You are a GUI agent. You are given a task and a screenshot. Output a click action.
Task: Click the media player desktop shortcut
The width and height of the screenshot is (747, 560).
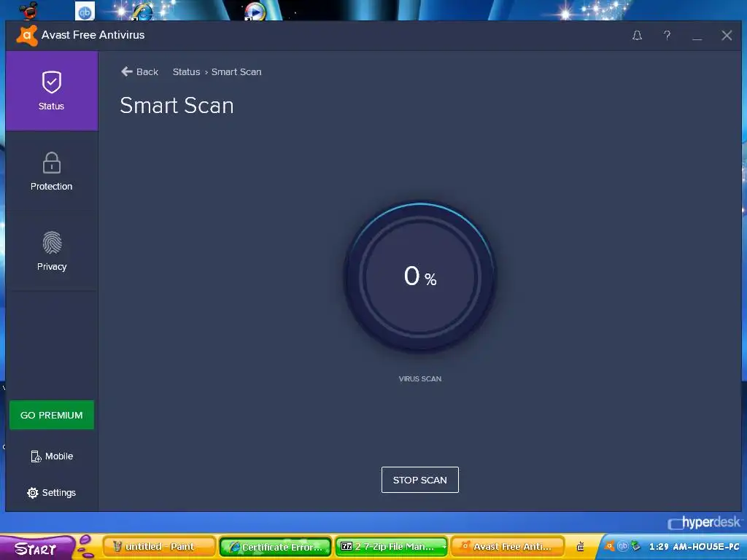coord(255,11)
